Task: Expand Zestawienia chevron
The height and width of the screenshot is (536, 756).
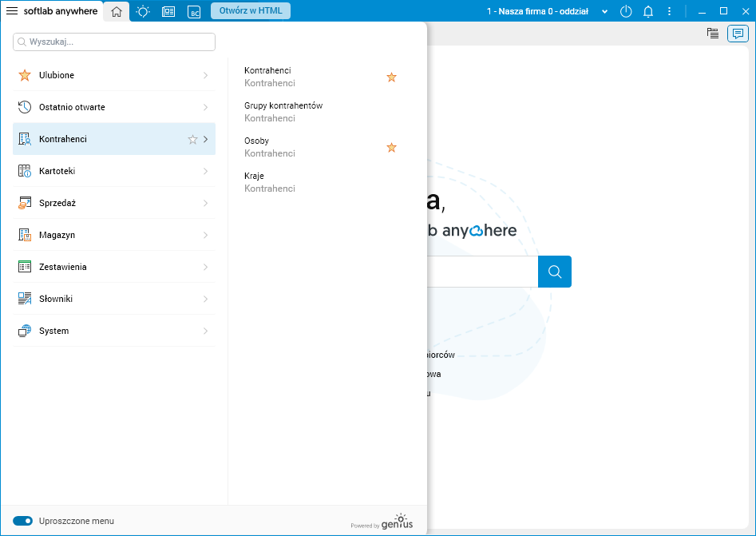Action: point(206,267)
